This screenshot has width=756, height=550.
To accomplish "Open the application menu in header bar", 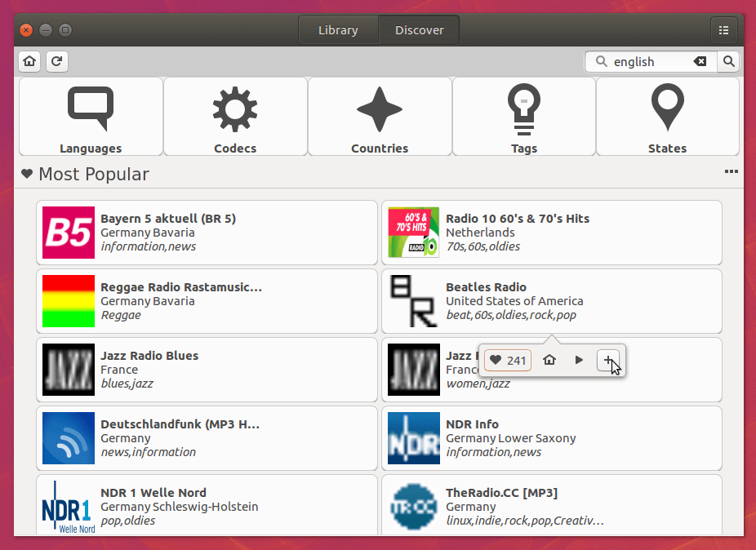I will (x=723, y=30).
